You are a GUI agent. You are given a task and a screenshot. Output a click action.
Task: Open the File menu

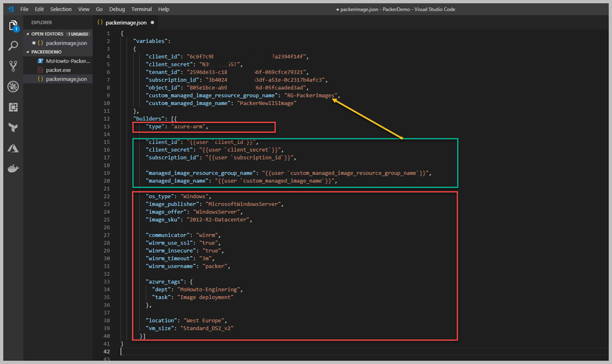tap(25, 9)
